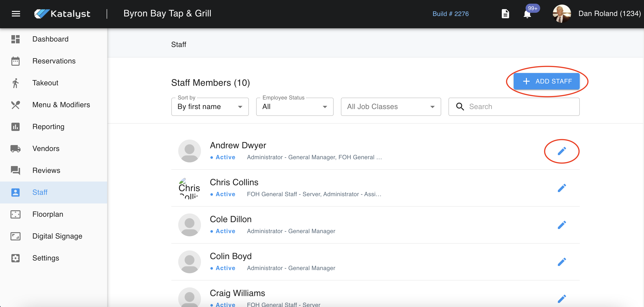Click the Build # 2276 link

click(x=450, y=14)
